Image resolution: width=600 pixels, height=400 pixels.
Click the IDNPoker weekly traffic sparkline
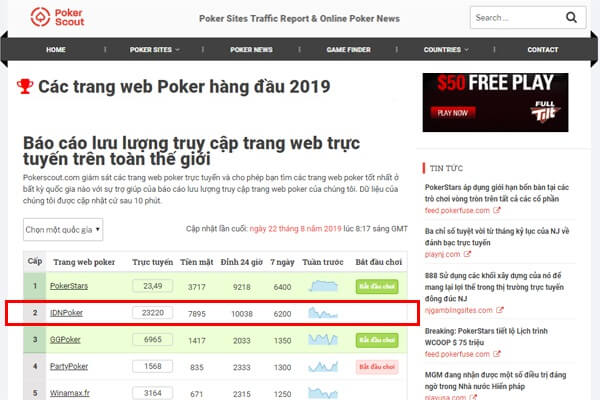click(x=323, y=313)
